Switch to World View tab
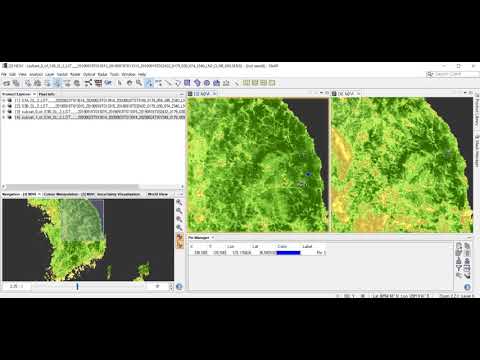480x360 pixels. click(158, 194)
